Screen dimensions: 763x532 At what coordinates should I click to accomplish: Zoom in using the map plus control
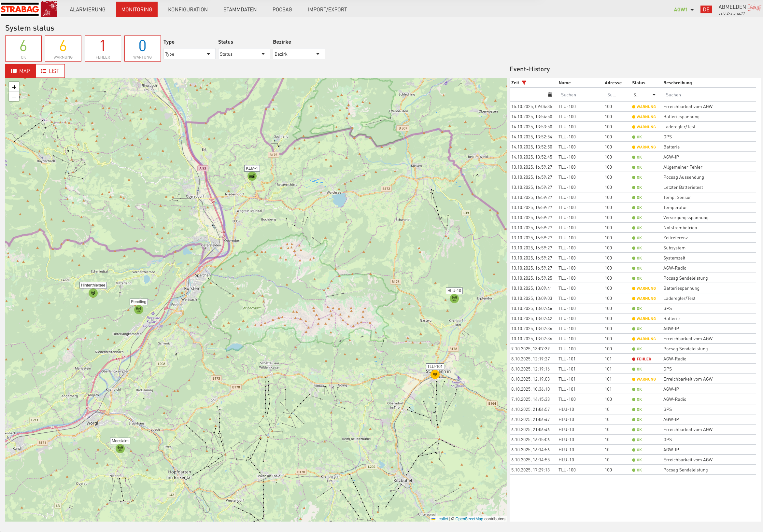pos(14,87)
